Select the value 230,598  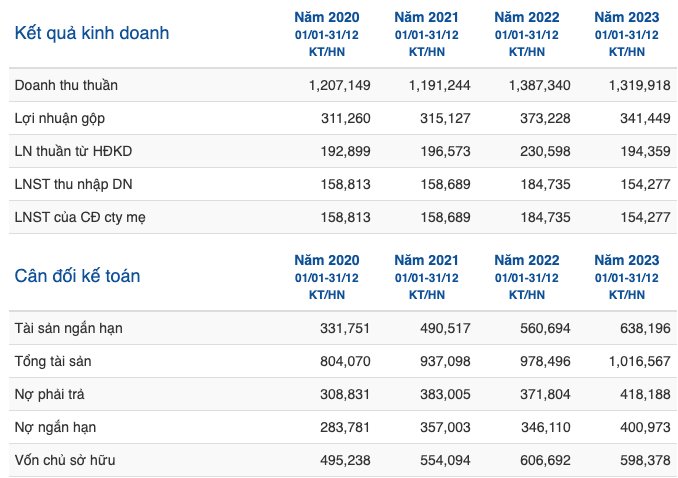pos(545,151)
